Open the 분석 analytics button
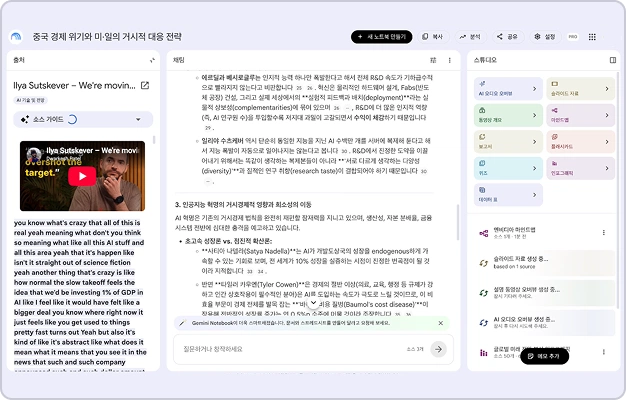 pyautogui.click(x=470, y=37)
